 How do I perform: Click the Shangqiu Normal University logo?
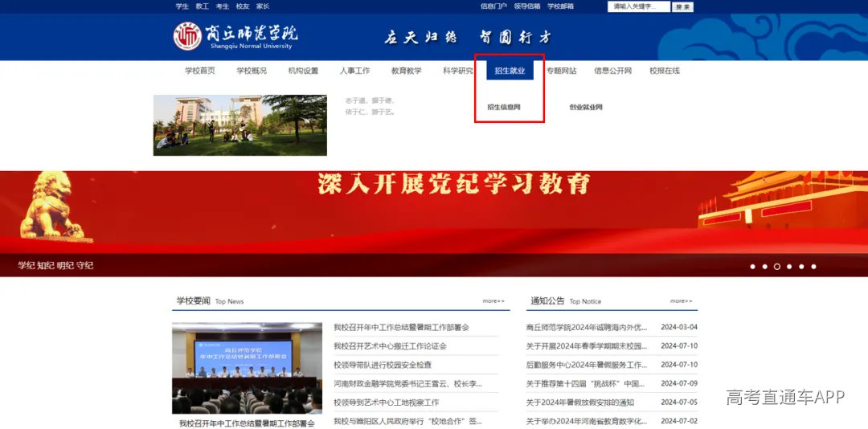235,36
